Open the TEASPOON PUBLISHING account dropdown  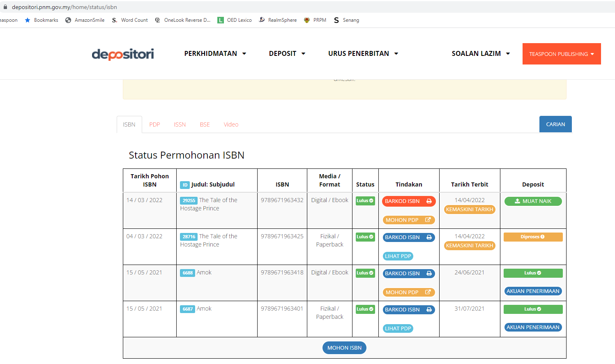pyautogui.click(x=562, y=54)
